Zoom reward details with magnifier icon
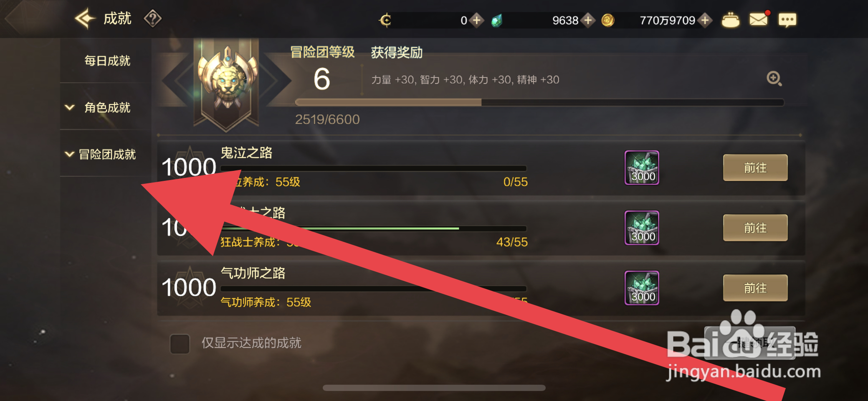The width and height of the screenshot is (868, 401). click(x=774, y=79)
